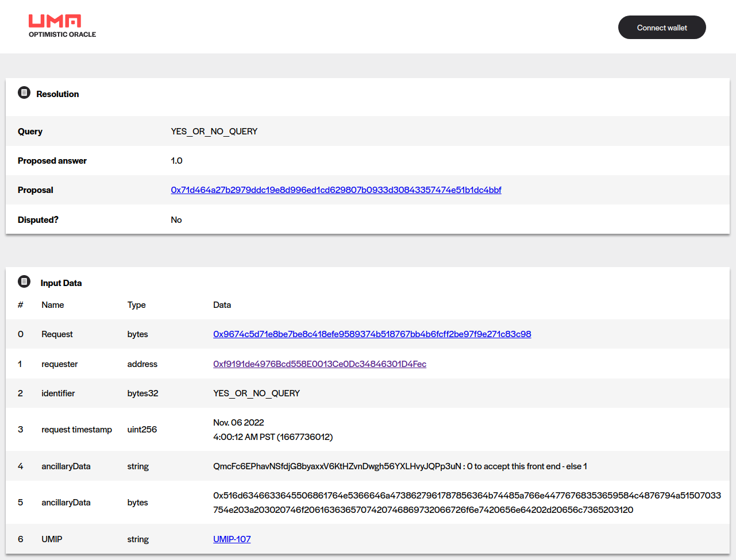
Task: Open the requester address link
Action: point(319,364)
